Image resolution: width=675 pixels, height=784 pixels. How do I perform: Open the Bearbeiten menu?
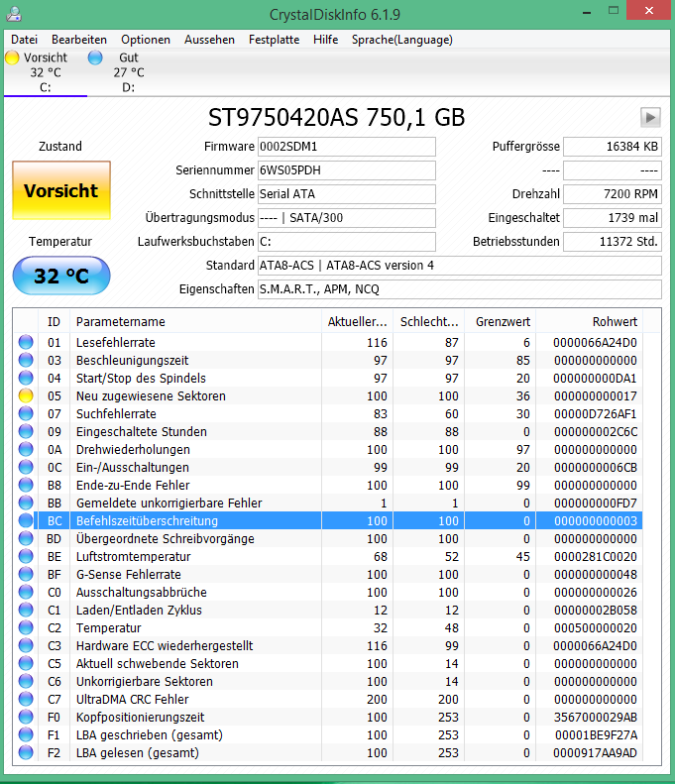tap(79, 40)
